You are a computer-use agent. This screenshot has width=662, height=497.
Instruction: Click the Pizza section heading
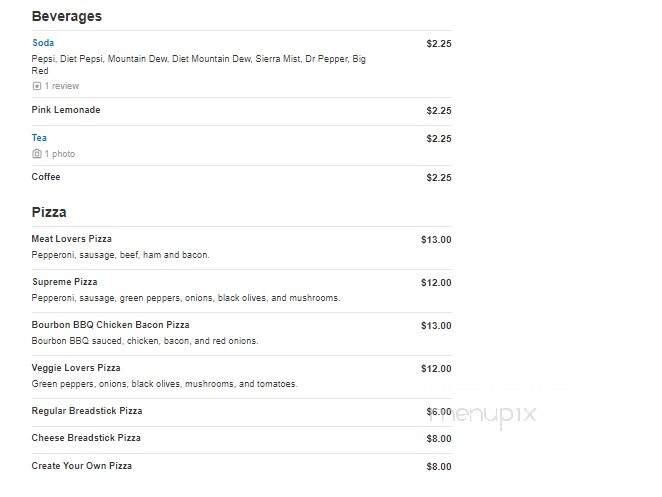point(49,212)
